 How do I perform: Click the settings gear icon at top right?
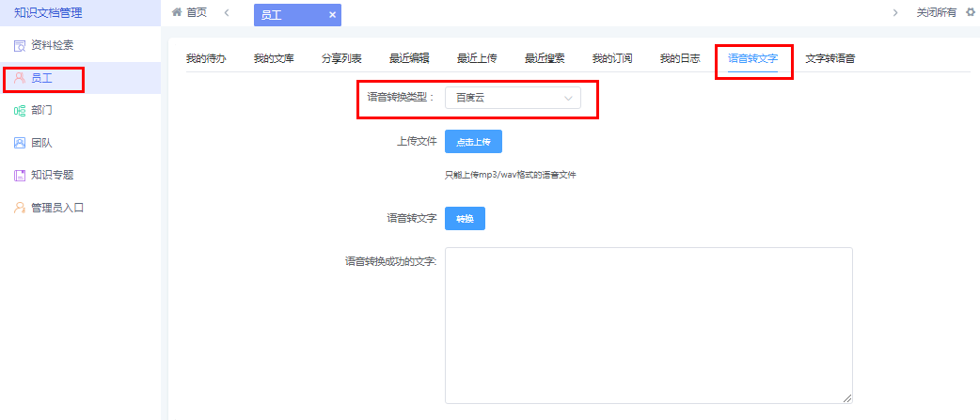(x=971, y=12)
